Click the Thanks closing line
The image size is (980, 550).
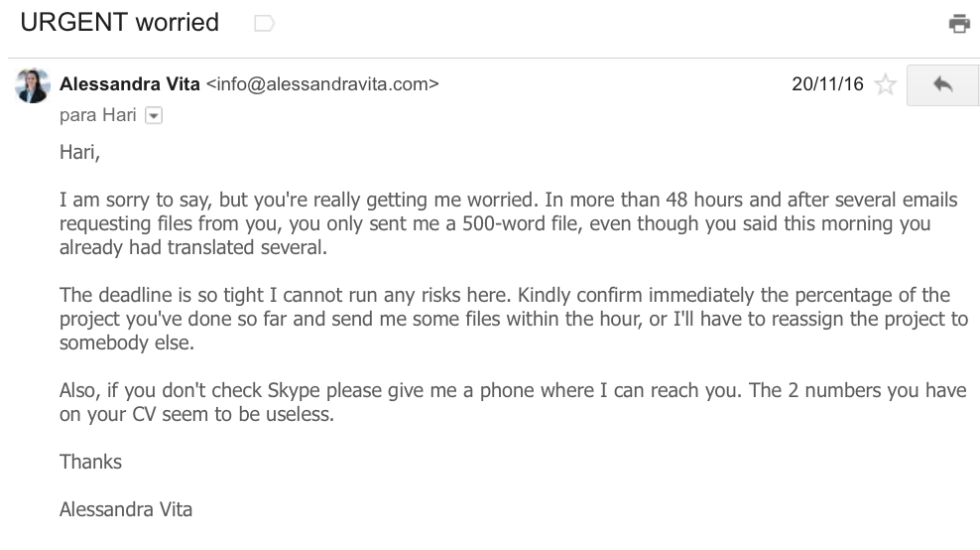tap(90, 462)
